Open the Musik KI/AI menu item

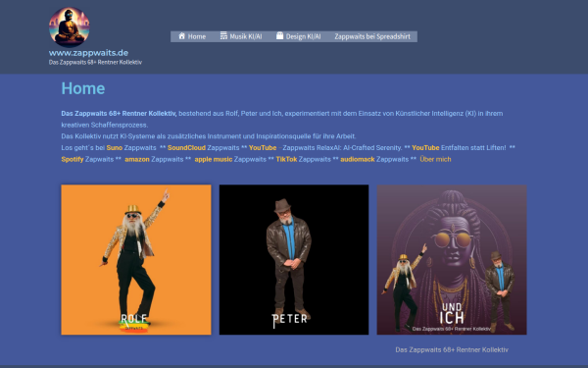pyautogui.click(x=241, y=36)
